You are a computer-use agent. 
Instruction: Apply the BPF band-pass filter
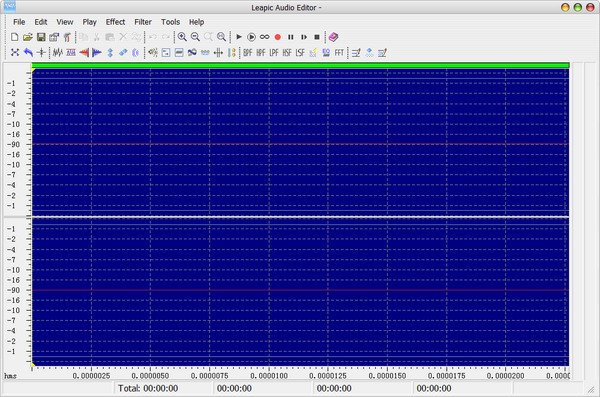coord(248,52)
